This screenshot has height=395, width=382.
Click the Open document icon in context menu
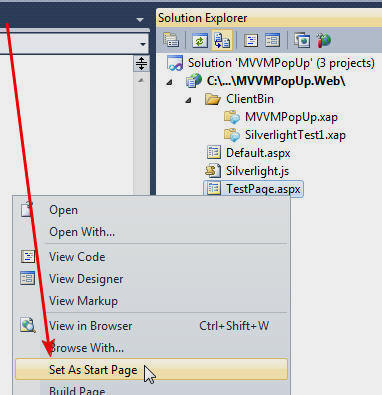click(x=27, y=210)
